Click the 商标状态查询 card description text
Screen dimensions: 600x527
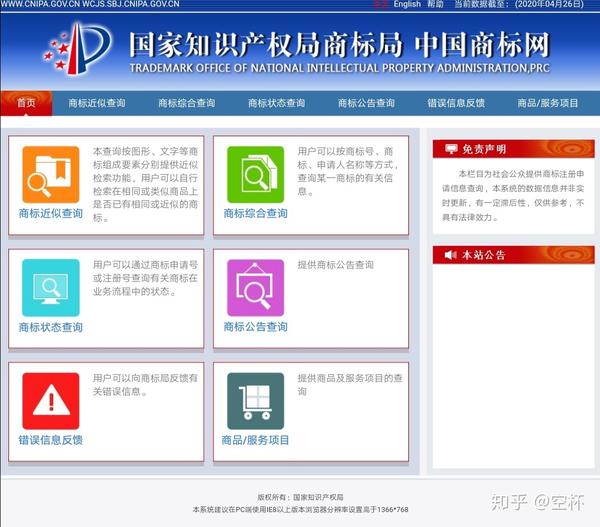point(145,278)
